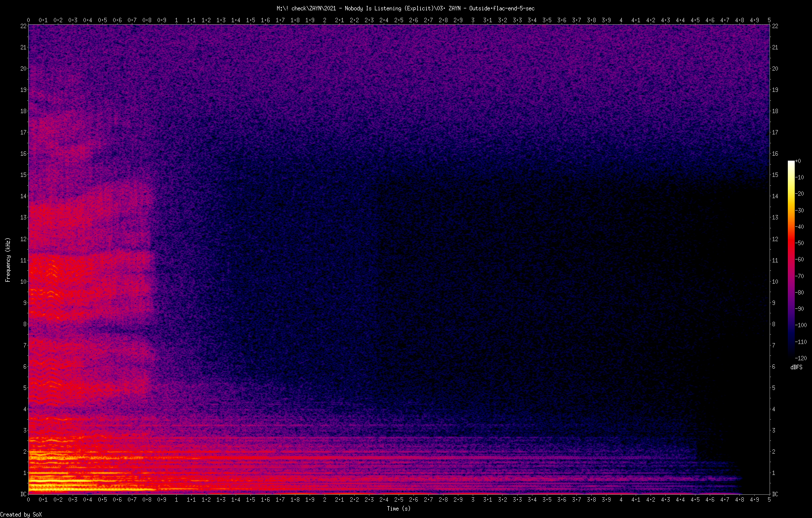The height and width of the screenshot is (518, 812).
Task: Click "2.5" on the bottom time axis
Action: [x=399, y=500]
